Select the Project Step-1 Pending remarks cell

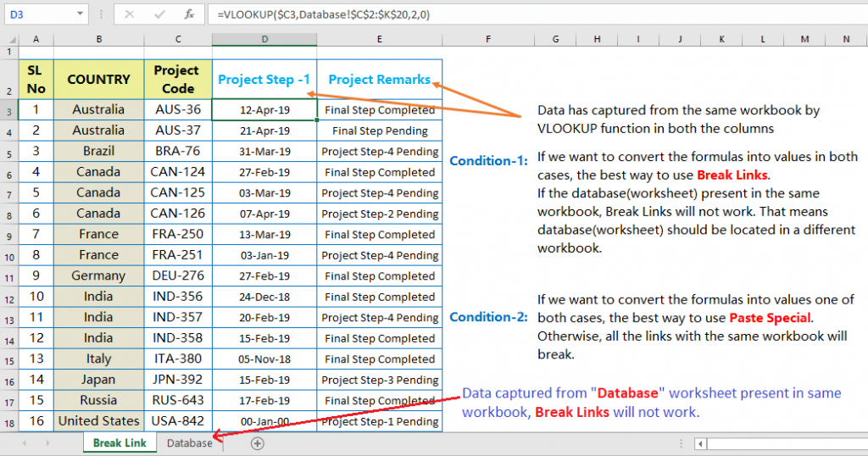[380, 421]
